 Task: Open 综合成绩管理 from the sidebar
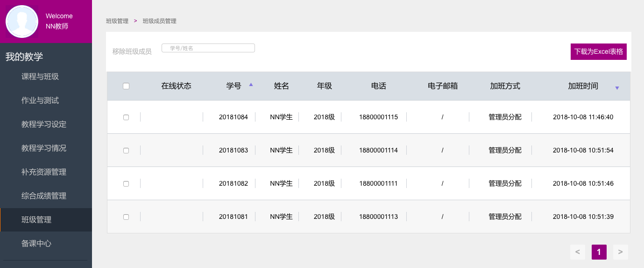point(44,196)
